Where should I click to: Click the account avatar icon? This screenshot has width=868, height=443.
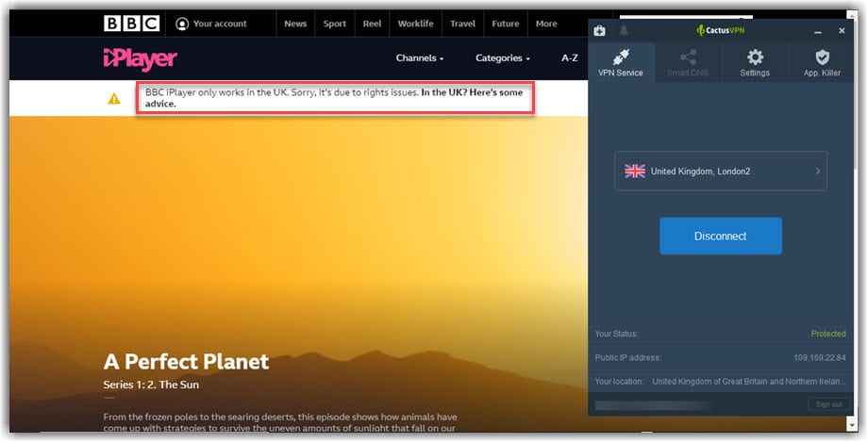point(181,24)
